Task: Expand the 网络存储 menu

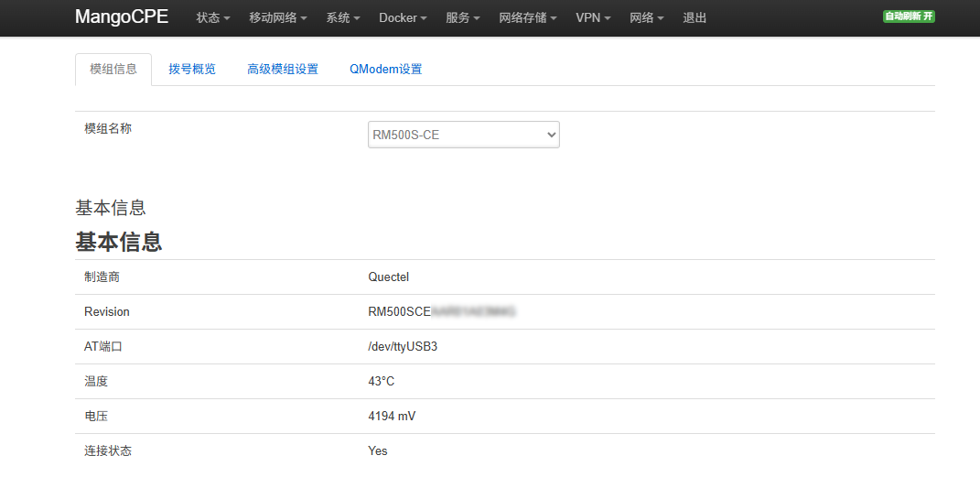Action: click(528, 18)
